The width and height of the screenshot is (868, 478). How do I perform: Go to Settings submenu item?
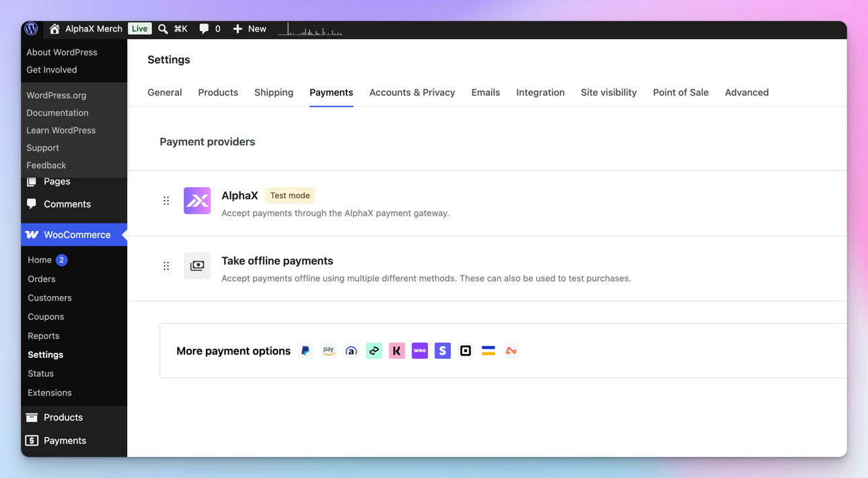[46, 354]
